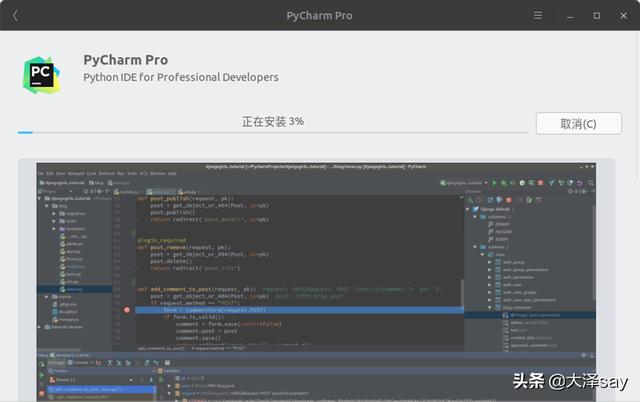This screenshot has height=402, width=640.
Task: Click the "正在安装 3%" status label
Action: click(x=273, y=121)
